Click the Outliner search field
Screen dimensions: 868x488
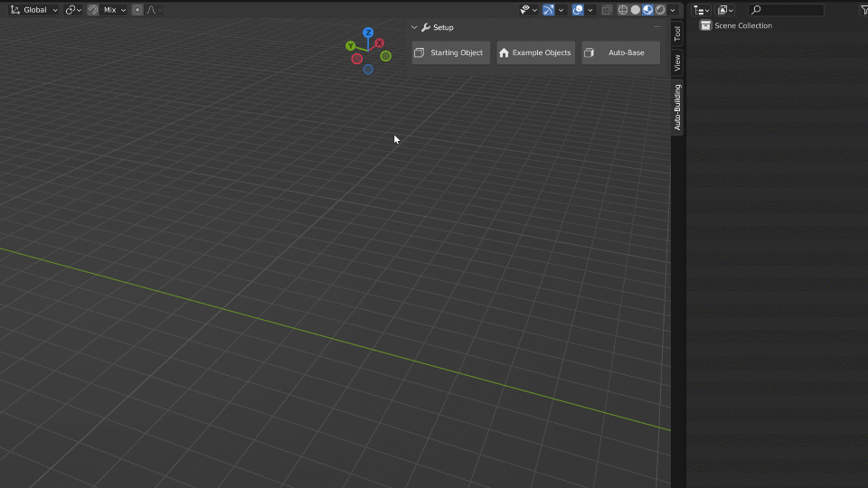point(786,10)
